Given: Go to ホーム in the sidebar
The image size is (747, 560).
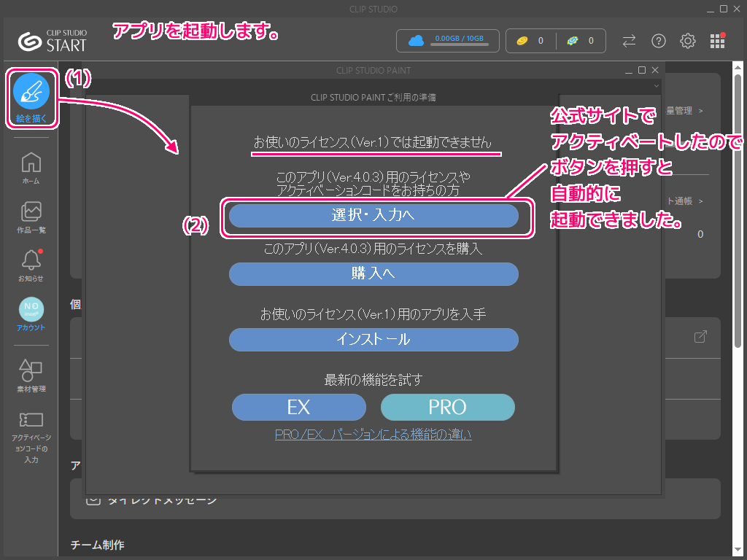Looking at the screenshot, I should click(x=31, y=168).
